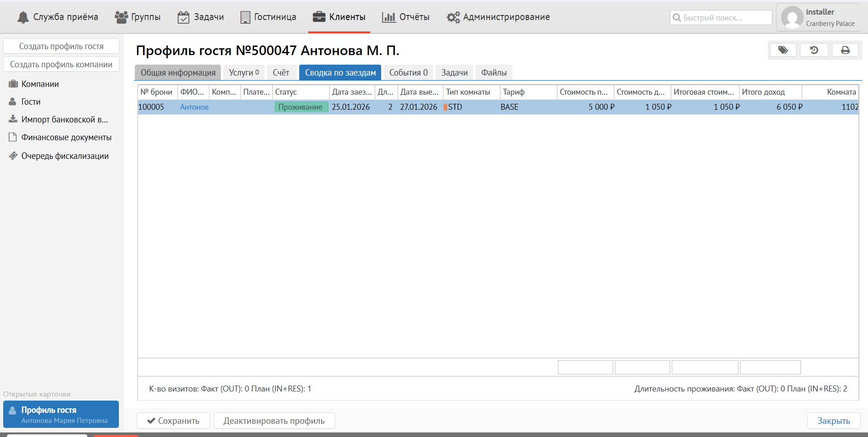Click the briefcase icon for Клиенты
The height and width of the screenshot is (437, 868).
click(x=319, y=17)
